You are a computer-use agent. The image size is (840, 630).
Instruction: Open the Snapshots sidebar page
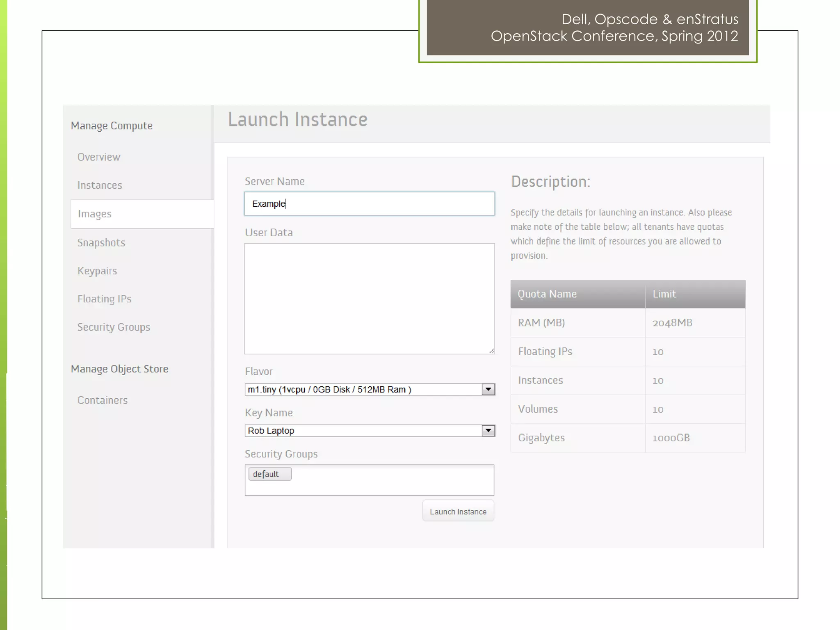[101, 243]
